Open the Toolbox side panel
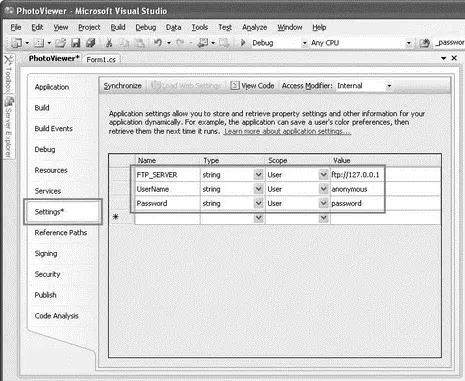 (x=8, y=74)
